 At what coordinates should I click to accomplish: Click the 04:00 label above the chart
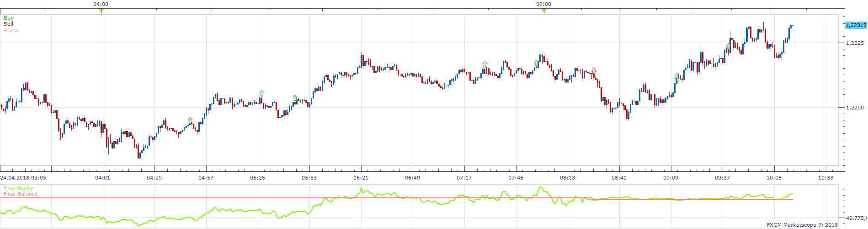coord(101,4)
